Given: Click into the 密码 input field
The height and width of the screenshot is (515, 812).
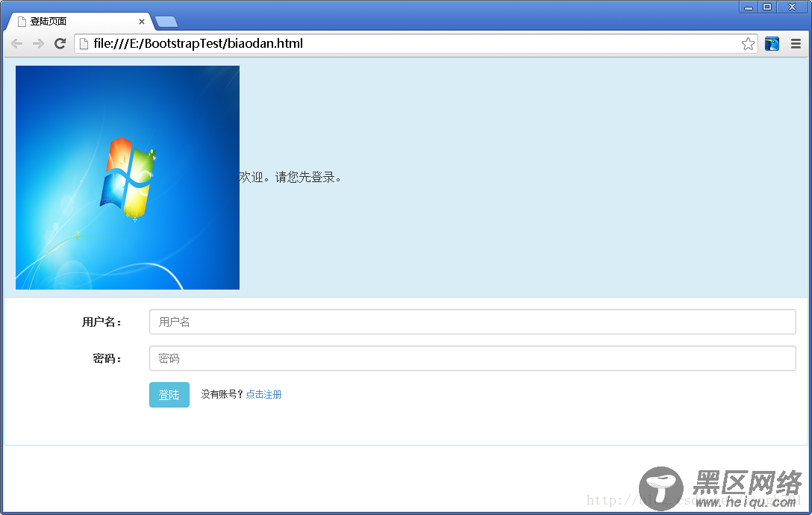Looking at the screenshot, I should pyautogui.click(x=472, y=358).
